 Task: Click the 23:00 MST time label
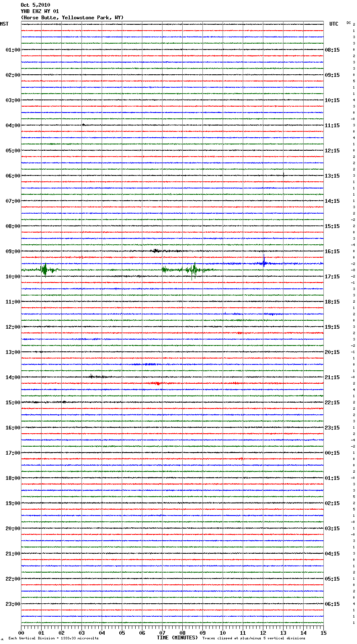[x=13, y=604]
